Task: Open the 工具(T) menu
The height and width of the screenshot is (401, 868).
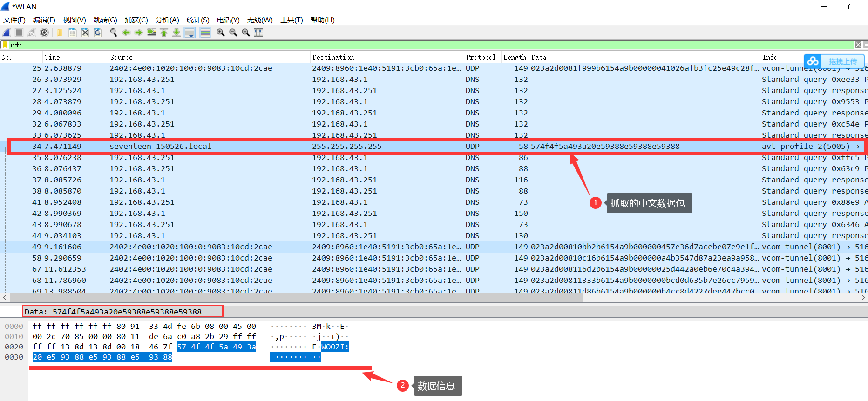Action: pos(292,20)
